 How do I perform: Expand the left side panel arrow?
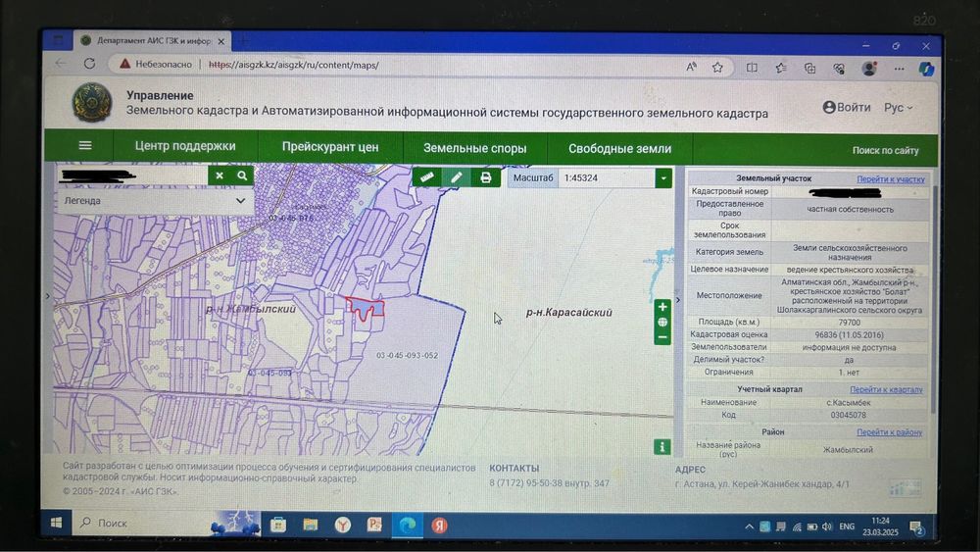[47, 296]
